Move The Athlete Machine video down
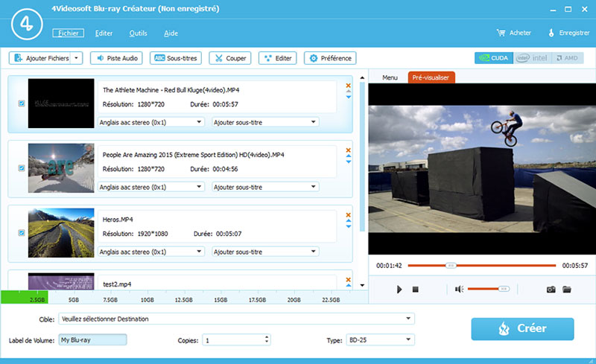This screenshot has width=596, height=364. pyautogui.click(x=349, y=98)
